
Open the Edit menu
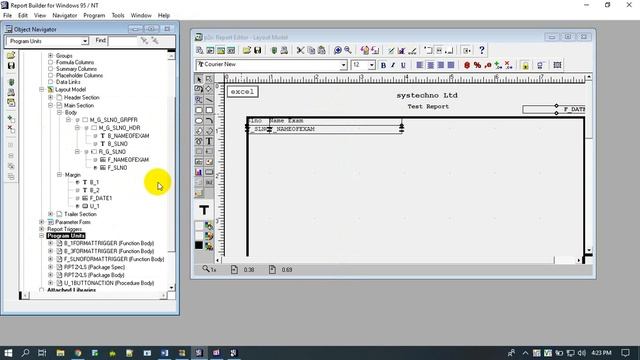[x=23, y=16]
